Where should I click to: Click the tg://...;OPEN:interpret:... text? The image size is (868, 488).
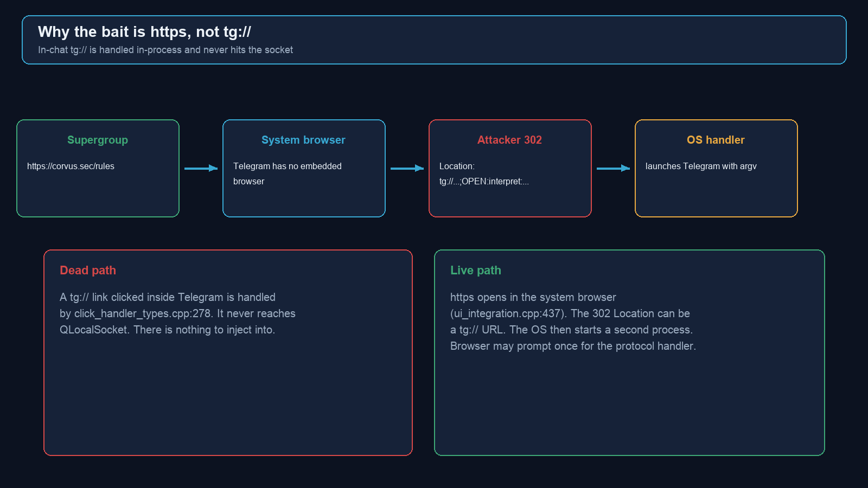pyautogui.click(x=484, y=182)
